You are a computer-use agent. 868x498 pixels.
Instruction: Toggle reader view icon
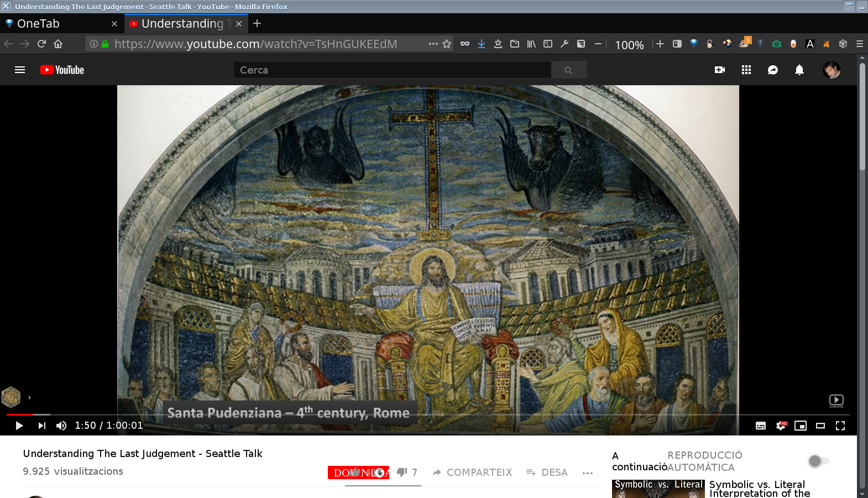click(x=677, y=44)
